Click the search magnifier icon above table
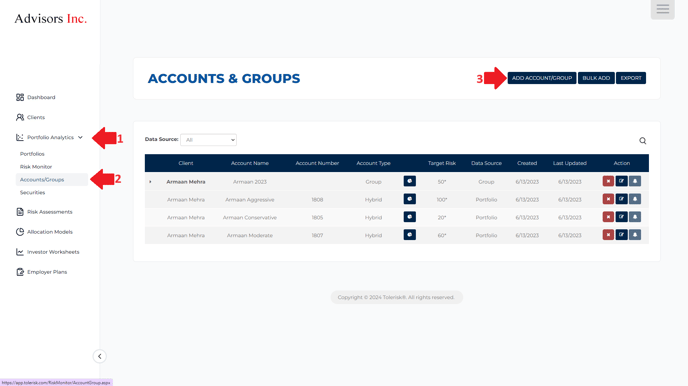The width and height of the screenshot is (688, 386). [x=642, y=141]
